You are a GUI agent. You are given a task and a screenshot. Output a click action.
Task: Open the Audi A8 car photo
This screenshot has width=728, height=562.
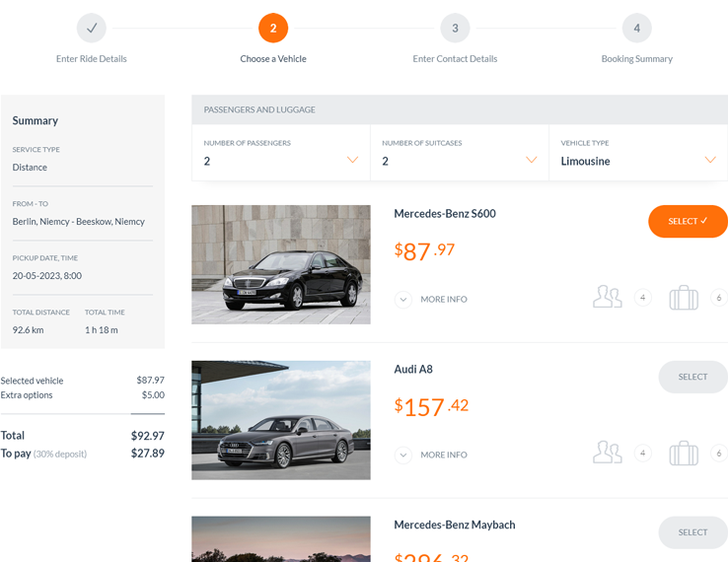pyautogui.click(x=281, y=420)
